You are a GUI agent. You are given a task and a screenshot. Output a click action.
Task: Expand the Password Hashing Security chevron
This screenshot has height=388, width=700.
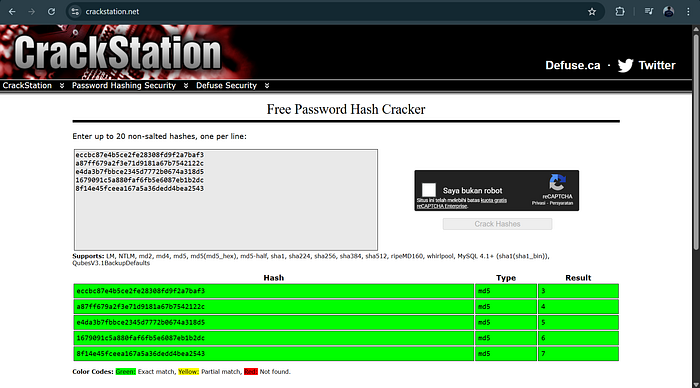tap(186, 85)
